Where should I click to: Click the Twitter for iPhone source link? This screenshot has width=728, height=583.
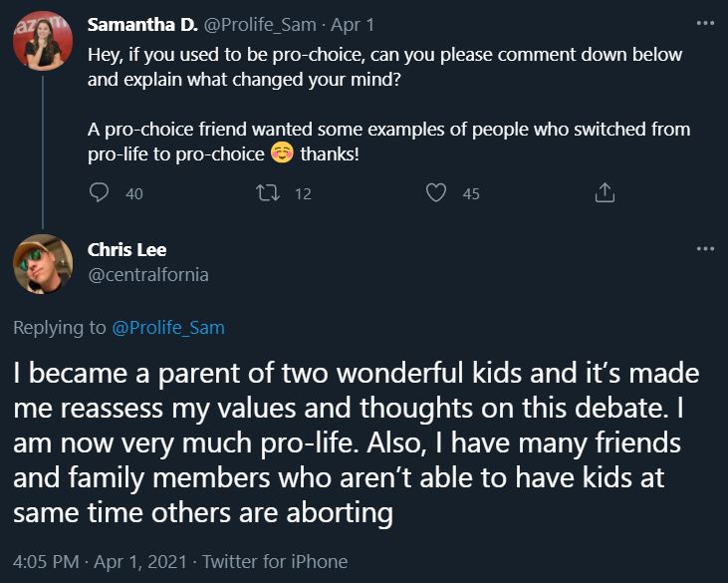[275, 562]
